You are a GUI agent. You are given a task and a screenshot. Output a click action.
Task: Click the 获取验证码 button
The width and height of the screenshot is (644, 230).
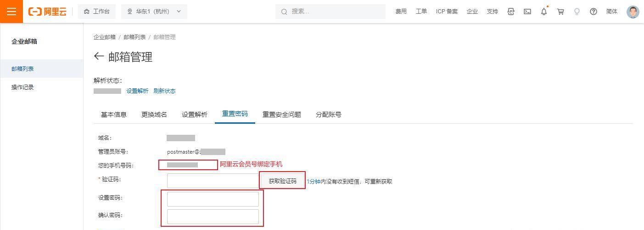pos(283,181)
